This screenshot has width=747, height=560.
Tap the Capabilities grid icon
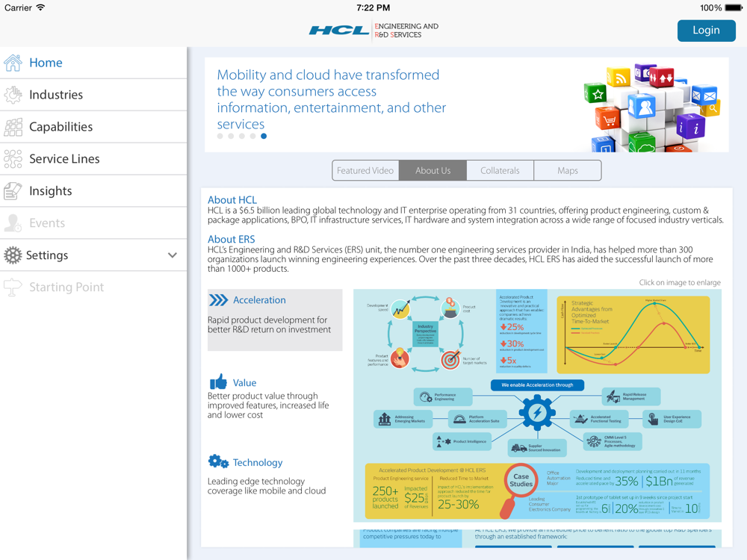coord(13,127)
